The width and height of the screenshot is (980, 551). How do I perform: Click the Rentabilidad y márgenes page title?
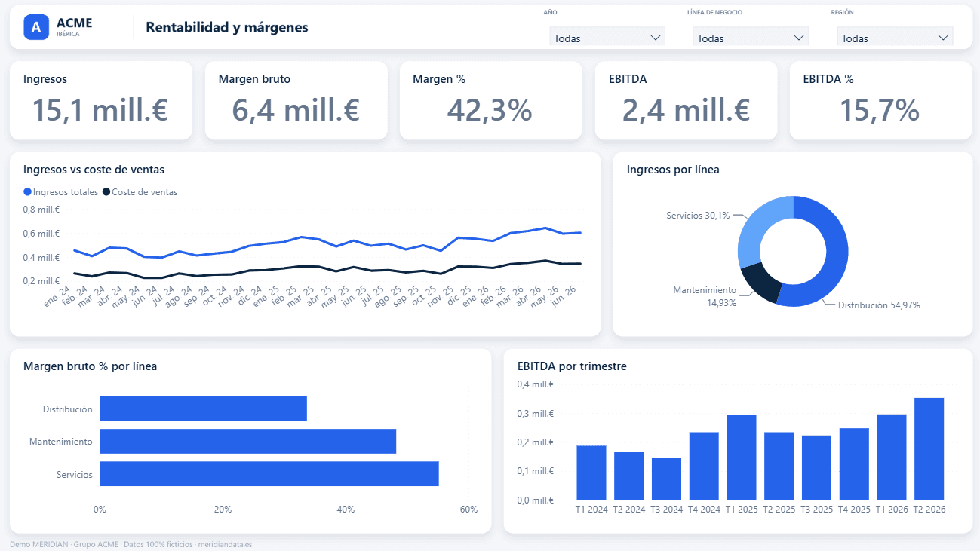pos(227,27)
